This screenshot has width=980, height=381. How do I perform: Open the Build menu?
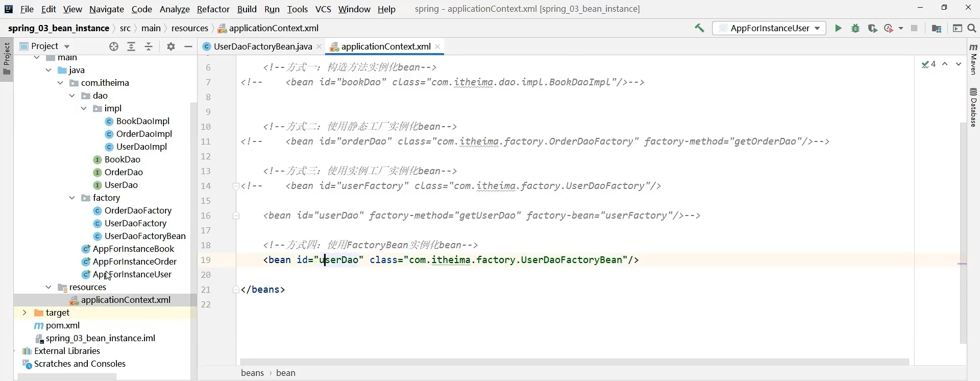(x=247, y=9)
